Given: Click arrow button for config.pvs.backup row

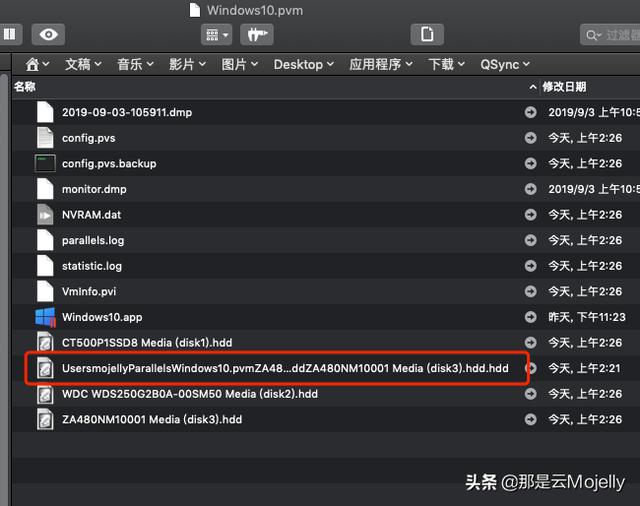Looking at the screenshot, I should 531,164.
